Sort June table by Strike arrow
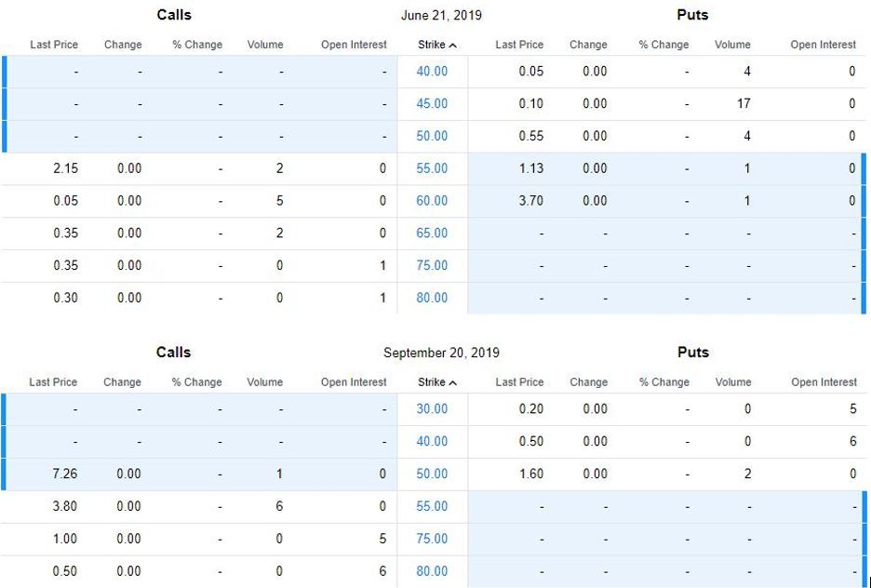This screenshot has width=871, height=588. (x=452, y=45)
